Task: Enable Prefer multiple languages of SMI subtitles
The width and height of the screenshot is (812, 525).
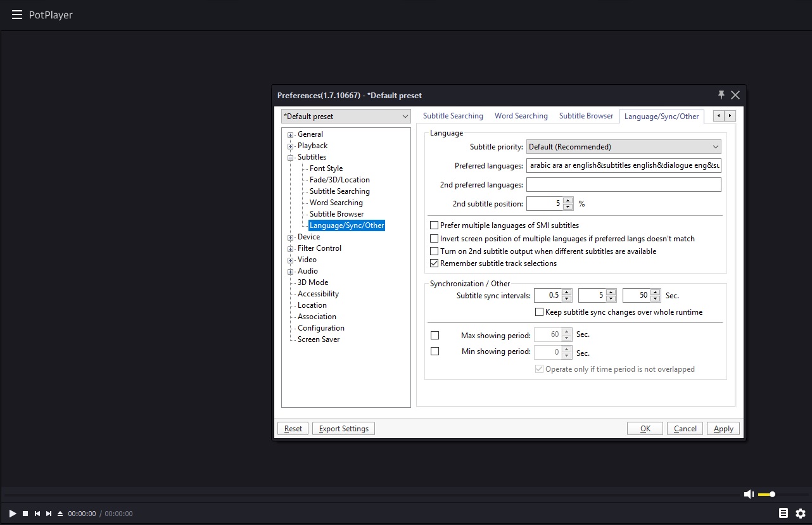Action: pos(435,225)
